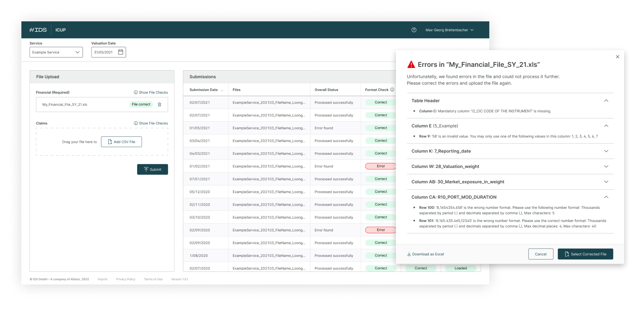Click the Overall Status column header
The image size is (644, 314).
(326, 90)
